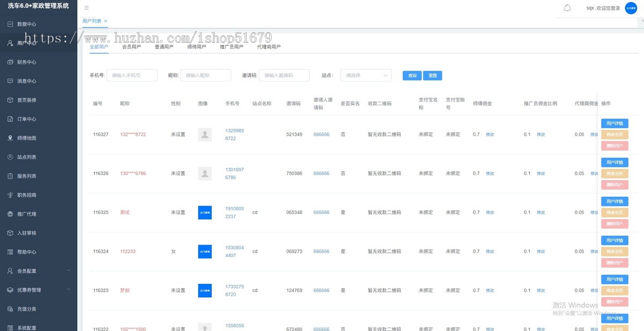Click avatar image of user 116324
644x331 pixels.
tap(204, 252)
